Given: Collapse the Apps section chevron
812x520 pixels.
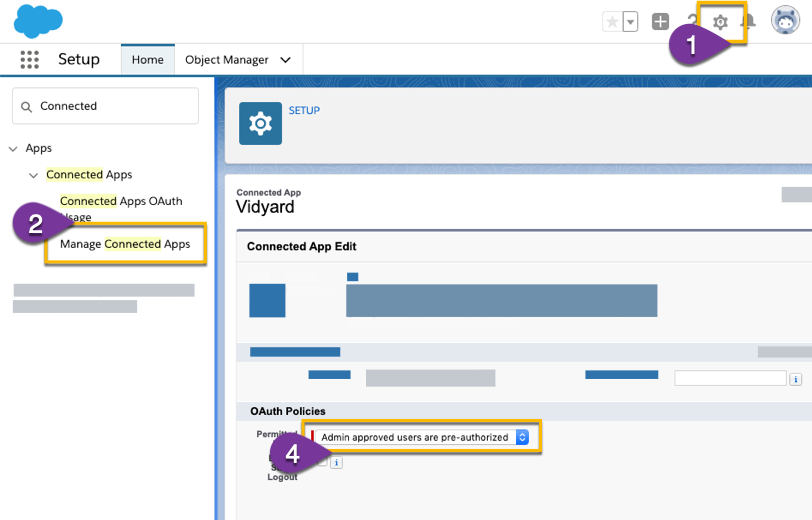Looking at the screenshot, I should 13,149.
